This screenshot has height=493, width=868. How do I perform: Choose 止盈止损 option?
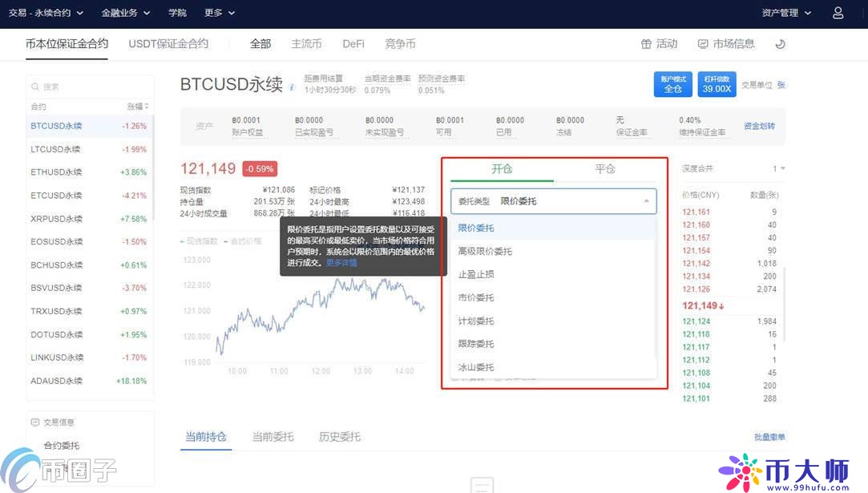click(x=554, y=275)
